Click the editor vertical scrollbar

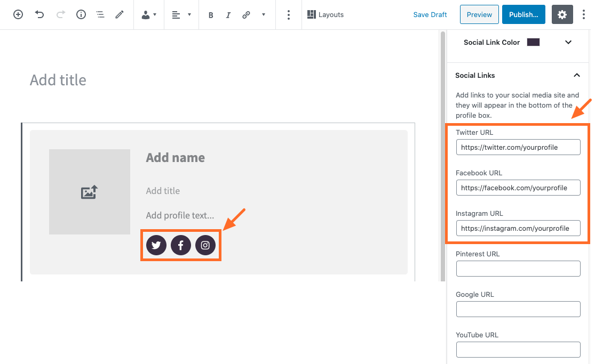[x=442, y=156]
